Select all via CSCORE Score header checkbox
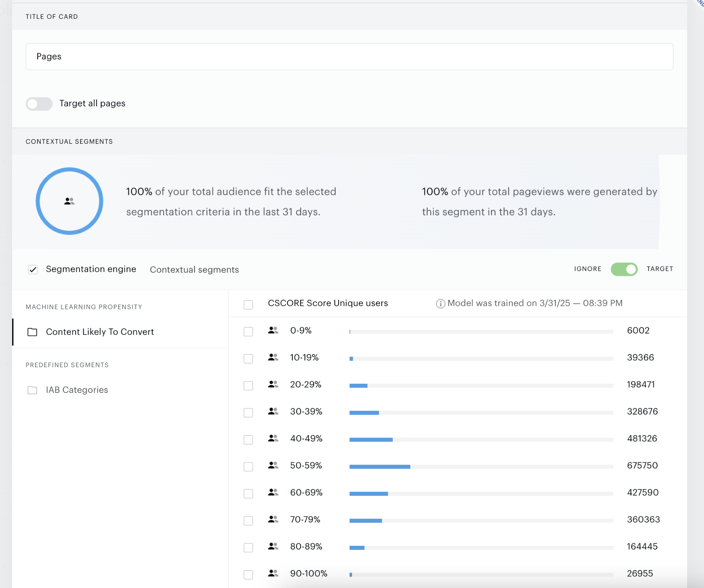Image resolution: width=704 pixels, height=588 pixels. pyautogui.click(x=248, y=304)
